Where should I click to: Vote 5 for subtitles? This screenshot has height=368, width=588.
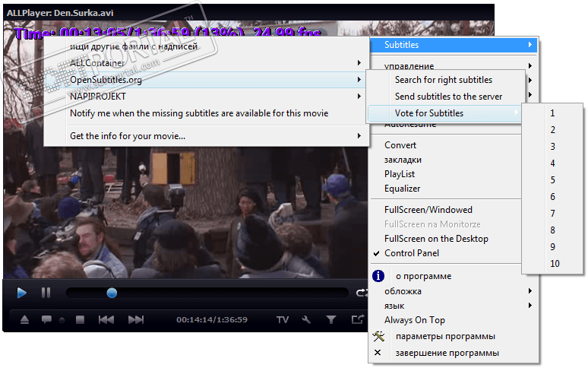[x=552, y=180]
